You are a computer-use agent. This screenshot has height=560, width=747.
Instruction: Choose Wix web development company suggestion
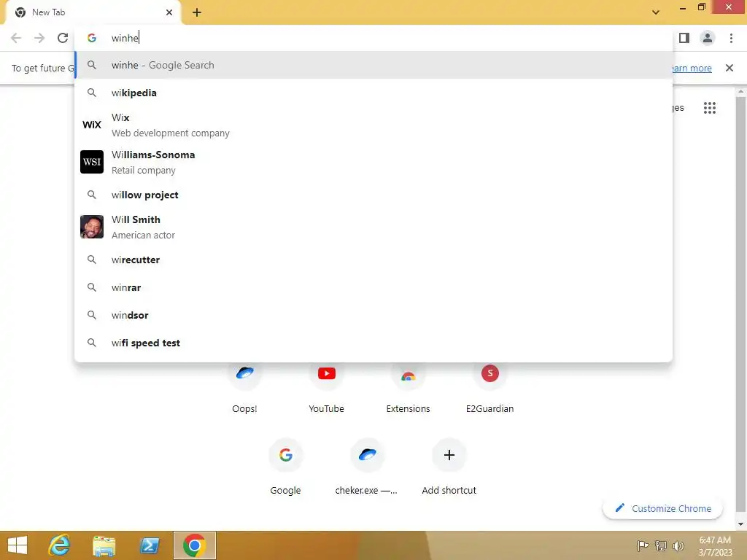(373, 125)
